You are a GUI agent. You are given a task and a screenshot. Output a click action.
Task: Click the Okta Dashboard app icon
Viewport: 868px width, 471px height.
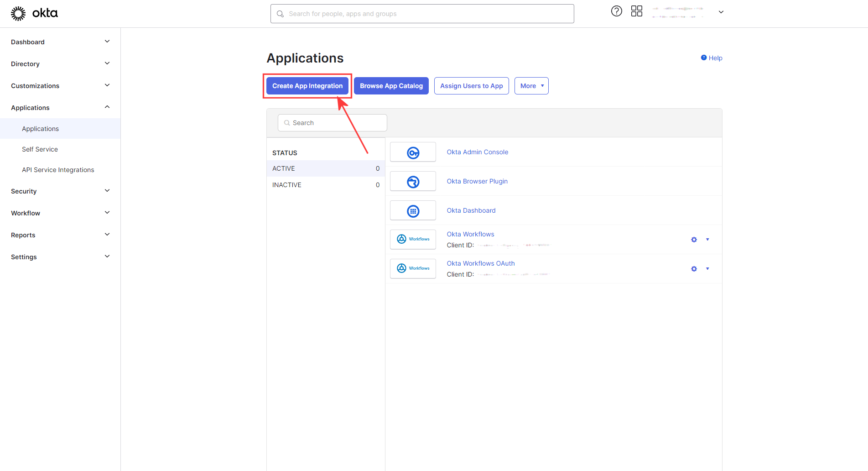point(413,210)
